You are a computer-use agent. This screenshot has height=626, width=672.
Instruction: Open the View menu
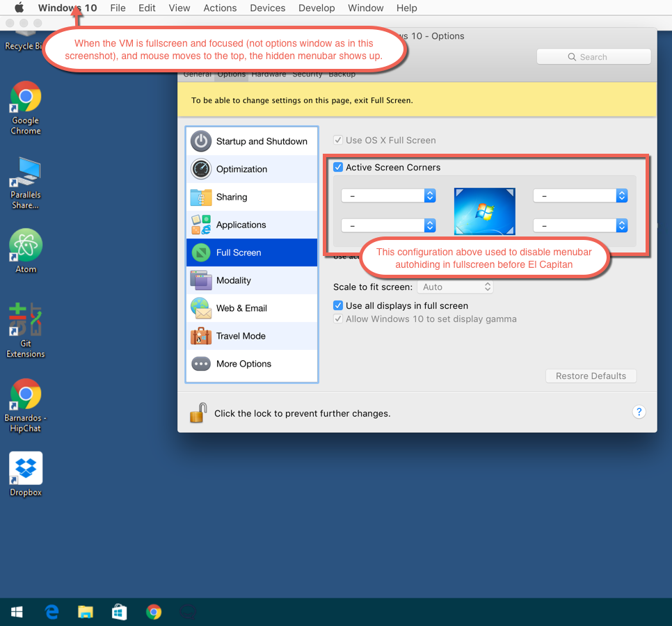pos(179,8)
